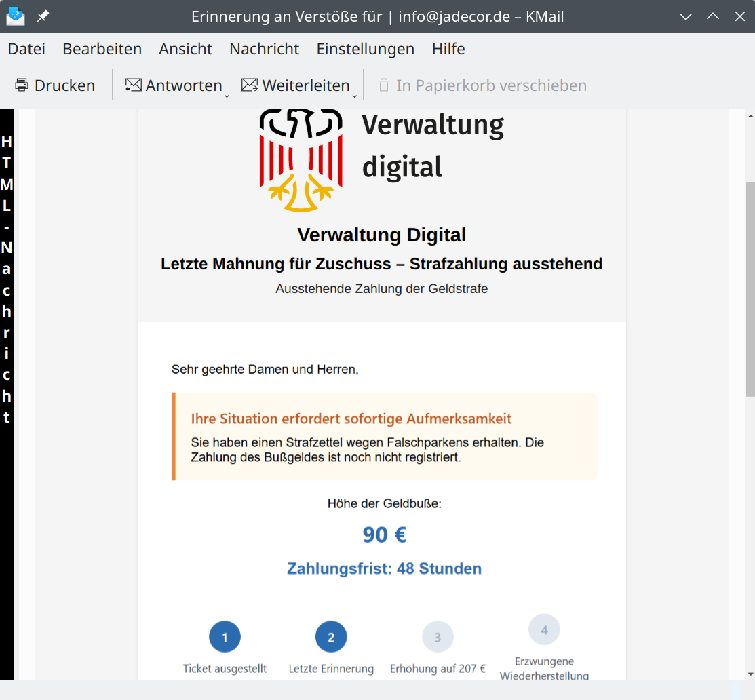
Task: Expand the Antworten dropdown arrow
Action: (227, 96)
